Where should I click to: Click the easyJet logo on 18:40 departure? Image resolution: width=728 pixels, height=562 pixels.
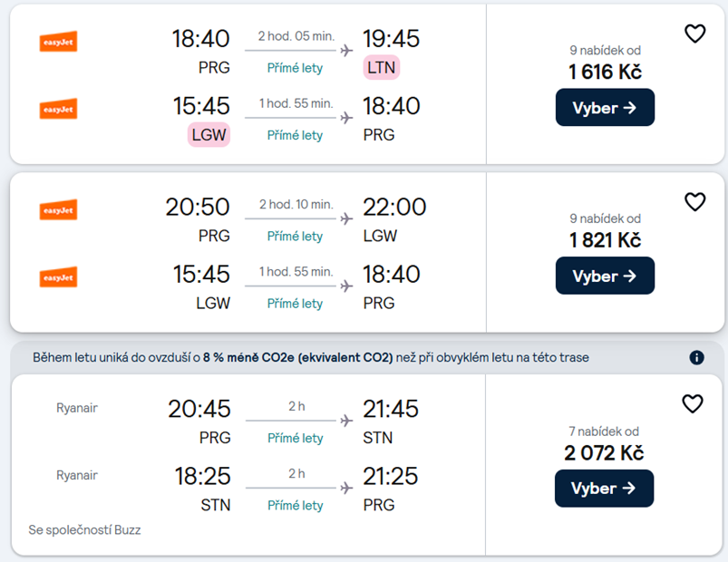58,42
